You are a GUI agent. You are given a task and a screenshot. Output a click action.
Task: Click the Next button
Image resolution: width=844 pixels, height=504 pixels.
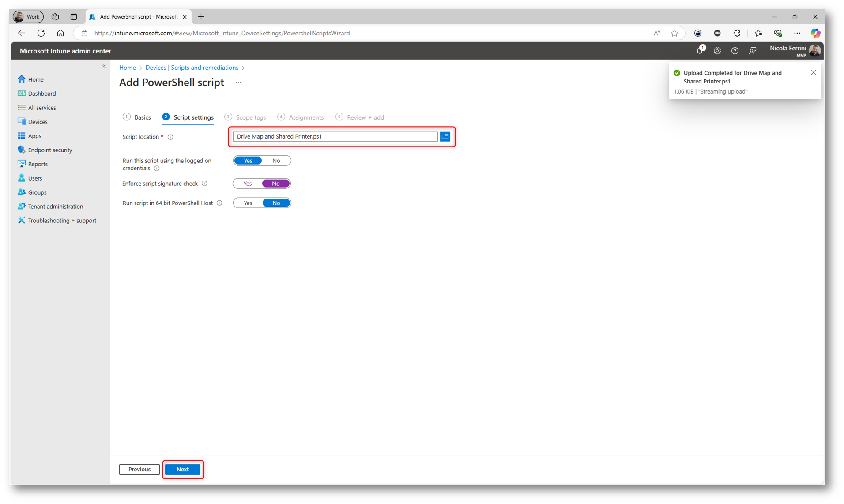click(183, 470)
